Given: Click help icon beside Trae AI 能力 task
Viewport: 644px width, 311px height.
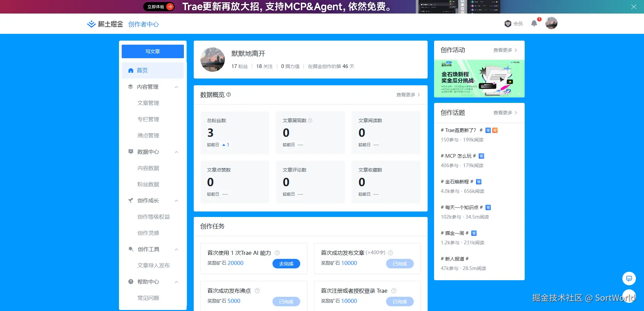Looking at the screenshot, I should pos(277,253).
